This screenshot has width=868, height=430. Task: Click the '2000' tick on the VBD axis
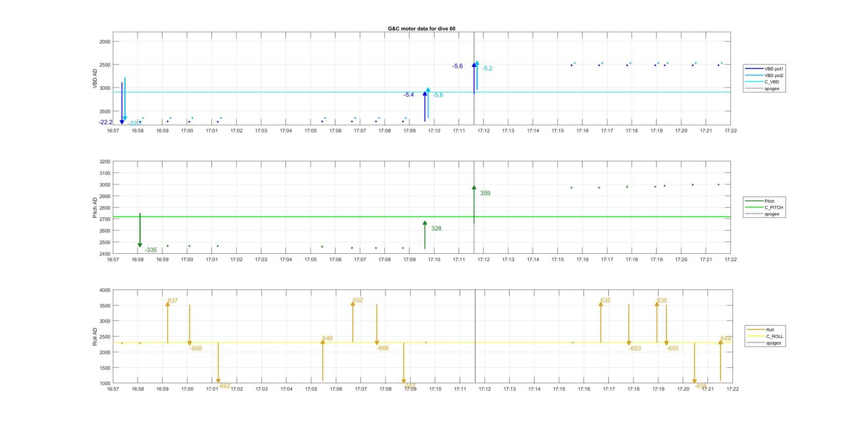click(105, 42)
